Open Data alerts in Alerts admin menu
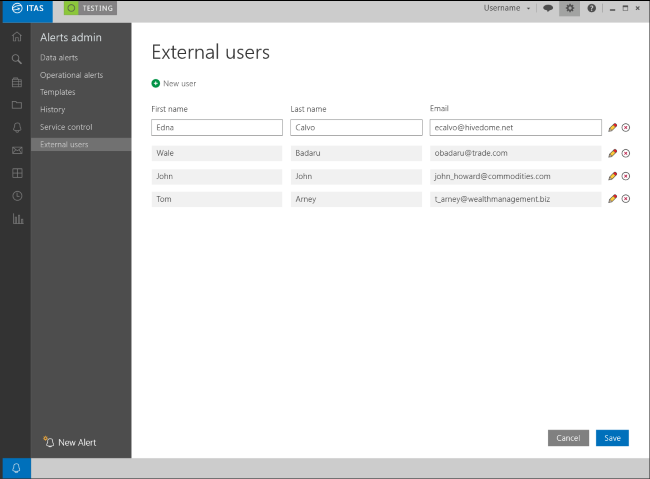 click(x=59, y=58)
